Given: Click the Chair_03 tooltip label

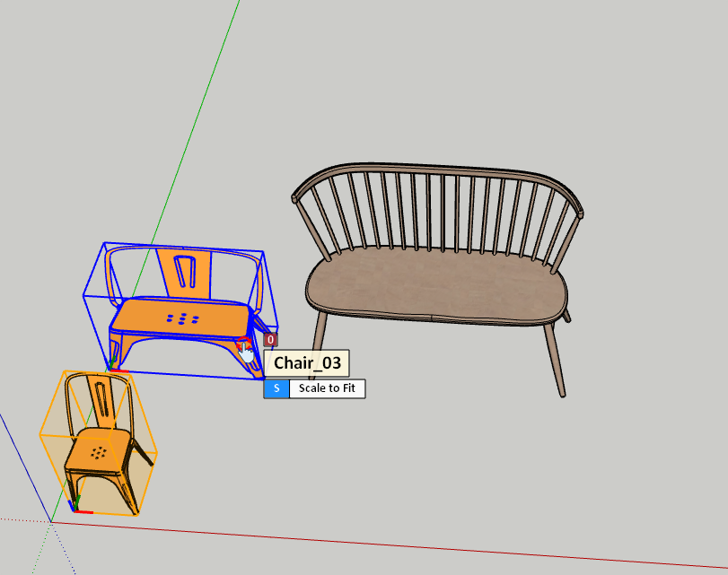Looking at the screenshot, I should 307,363.
